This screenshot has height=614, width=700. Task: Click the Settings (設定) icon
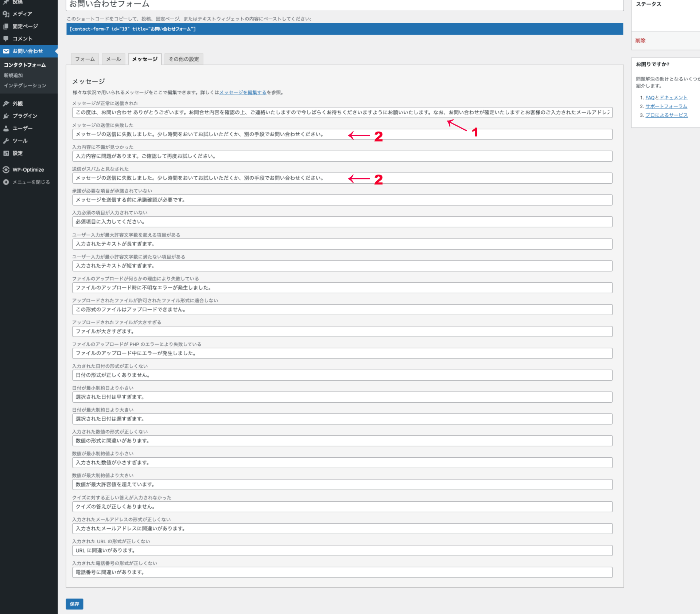tap(6, 153)
